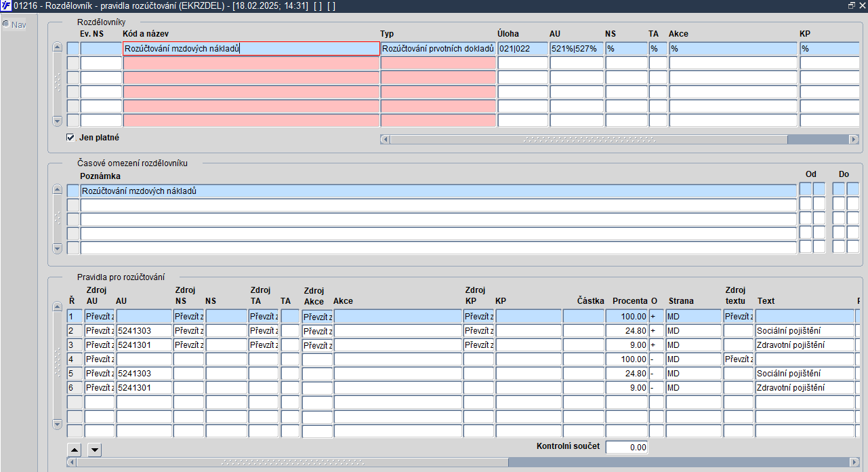Click Procenta 24.80 in rule row 2
The width and height of the screenshot is (868, 472).
[x=627, y=330]
